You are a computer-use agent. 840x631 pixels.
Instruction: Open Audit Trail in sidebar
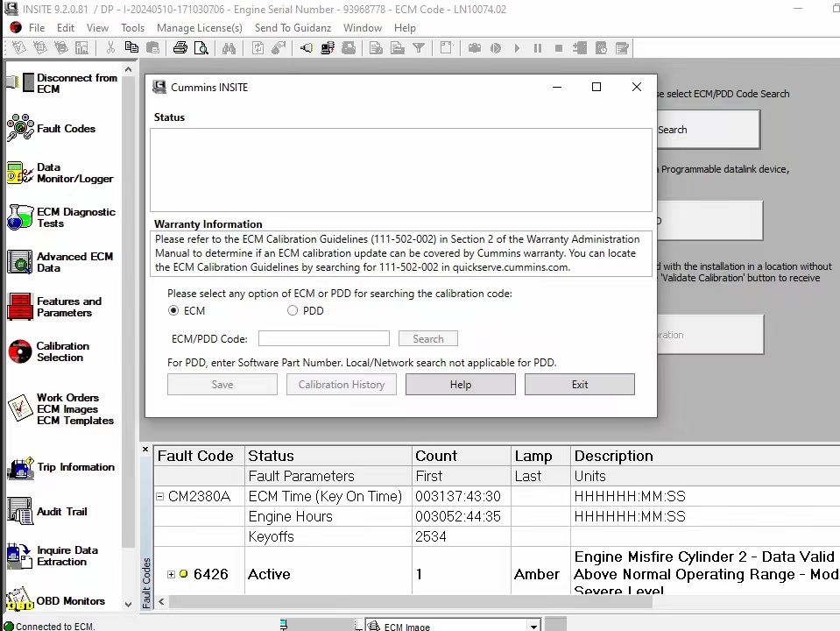[x=21, y=512]
